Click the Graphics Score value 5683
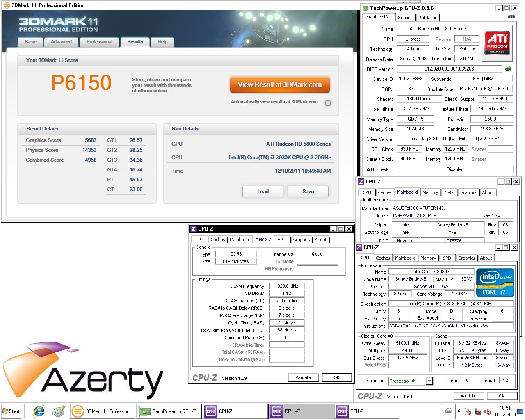 click(x=91, y=140)
